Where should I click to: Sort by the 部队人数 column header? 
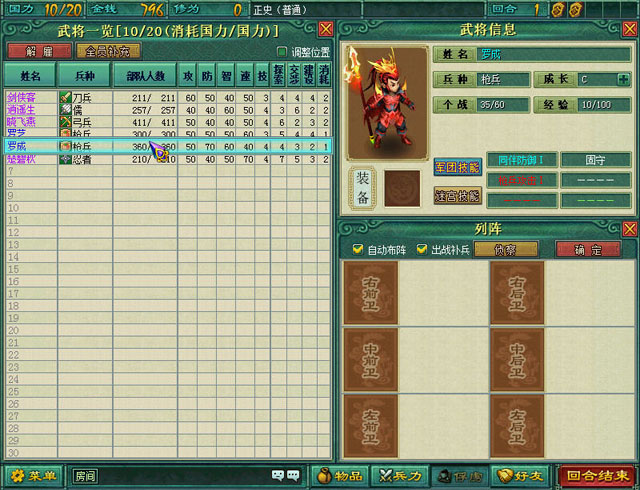pyautogui.click(x=145, y=75)
